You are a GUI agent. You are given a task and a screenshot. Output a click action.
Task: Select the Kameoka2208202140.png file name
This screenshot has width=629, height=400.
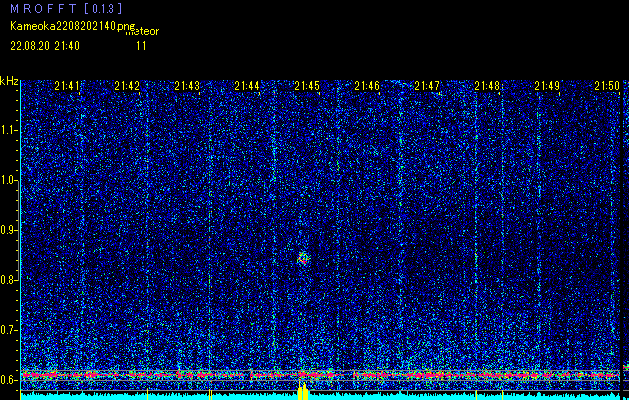[x=74, y=26]
